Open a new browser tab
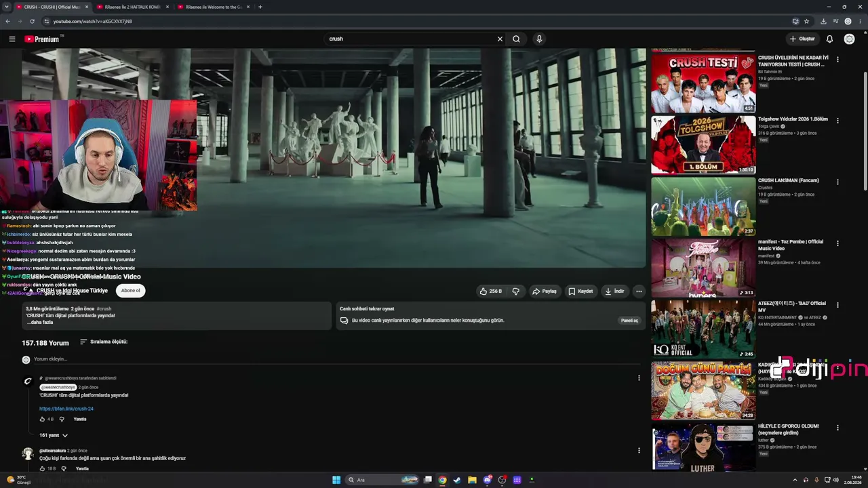868x488 pixels. click(260, 7)
